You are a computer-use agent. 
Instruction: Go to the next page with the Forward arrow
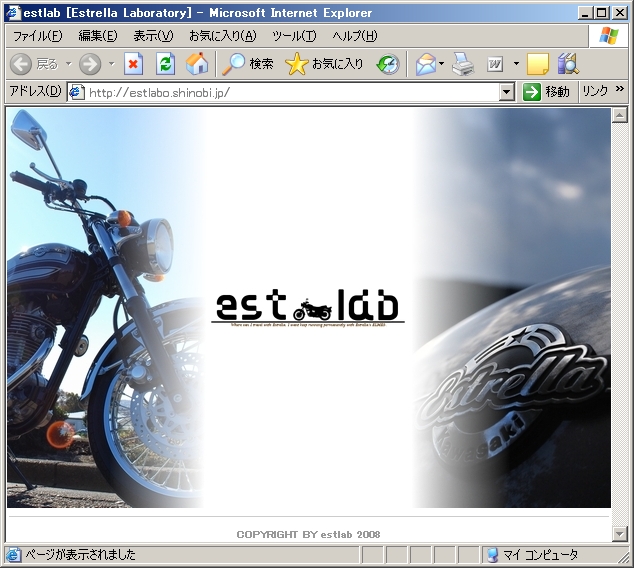90,64
